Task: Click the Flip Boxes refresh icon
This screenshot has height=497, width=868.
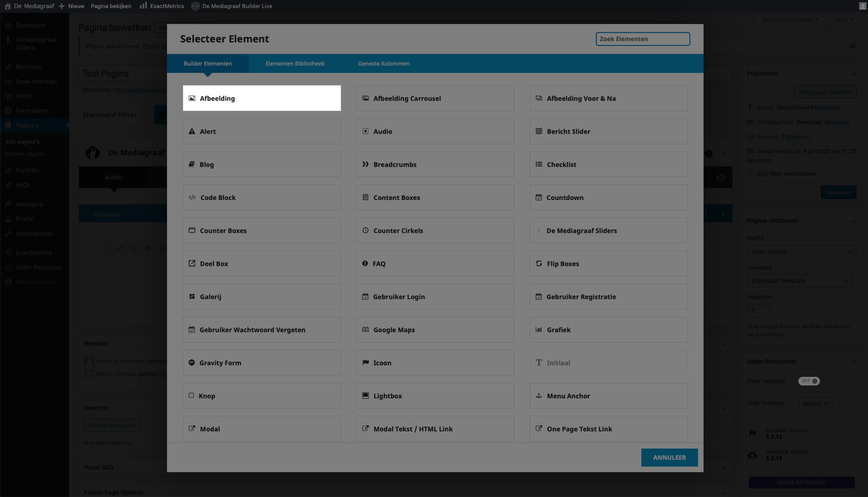Action: point(539,263)
